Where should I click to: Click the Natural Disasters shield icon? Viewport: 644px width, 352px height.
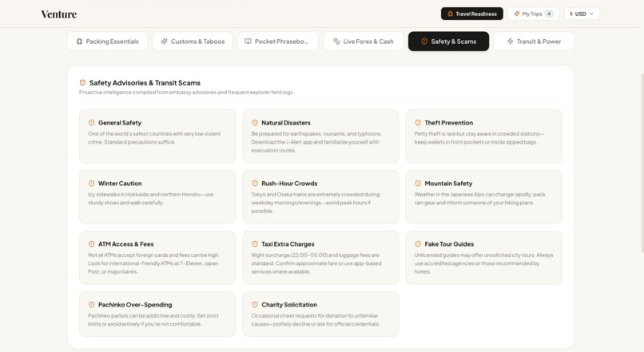(x=255, y=123)
